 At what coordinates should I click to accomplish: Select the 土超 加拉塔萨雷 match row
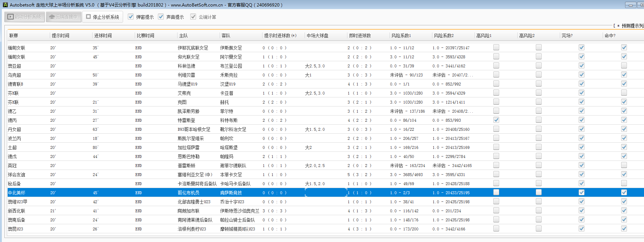point(188,147)
